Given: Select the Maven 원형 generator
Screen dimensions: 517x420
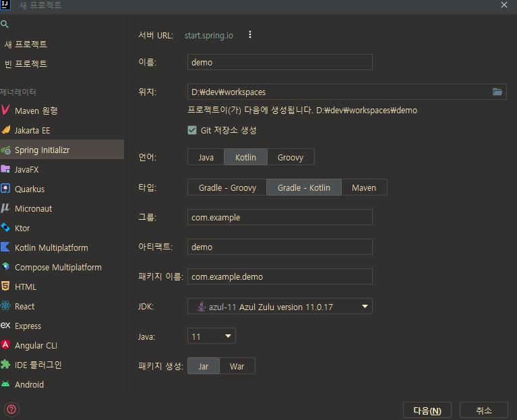Looking at the screenshot, I should click(x=62, y=111).
